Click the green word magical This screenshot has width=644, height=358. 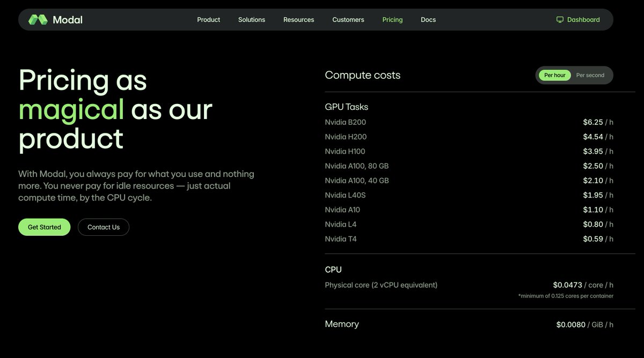tap(71, 109)
